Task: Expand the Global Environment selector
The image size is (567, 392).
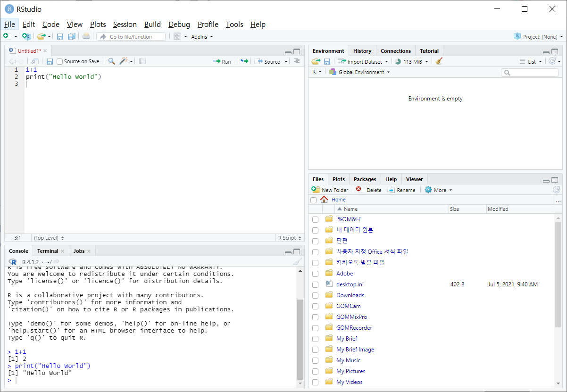Action: 360,72
